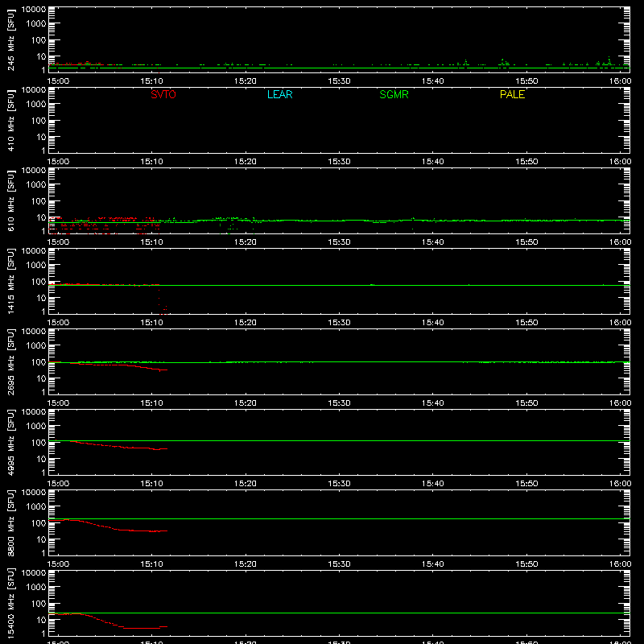Viewport: 644px width, 644px height.
Task: Click the 10000 y-axis label on 245 MHz panel
Action: [x=34, y=10]
